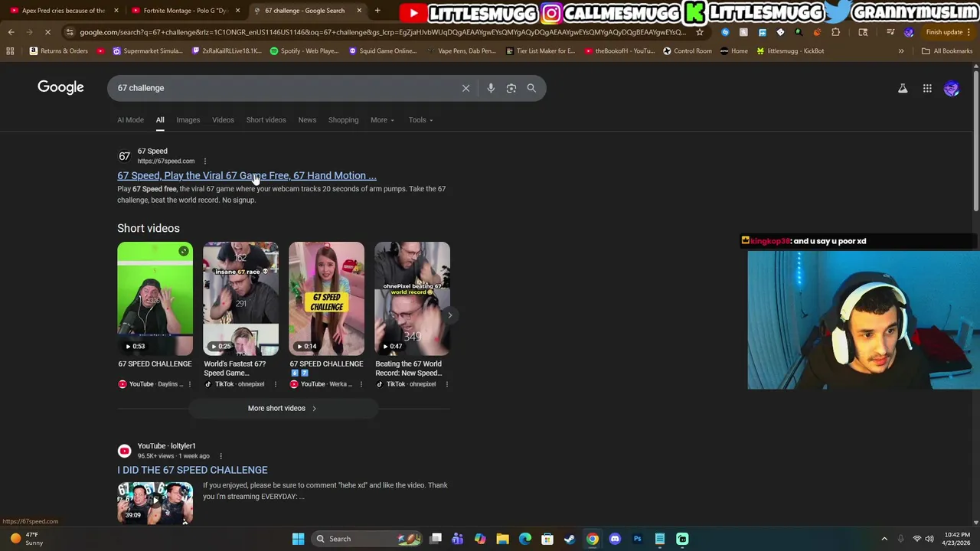Switch to the News tab
Image resolution: width=980 pixels, height=551 pixels.
click(x=307, y=120)
